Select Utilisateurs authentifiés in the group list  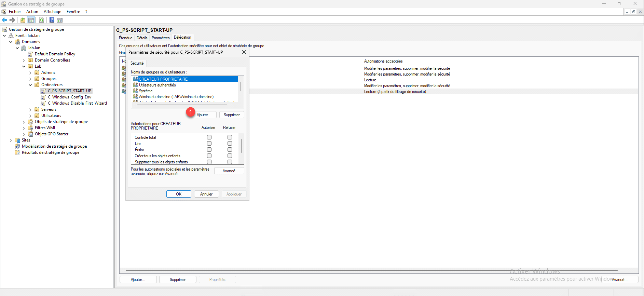pyautogui.click(x=157, y=85)
